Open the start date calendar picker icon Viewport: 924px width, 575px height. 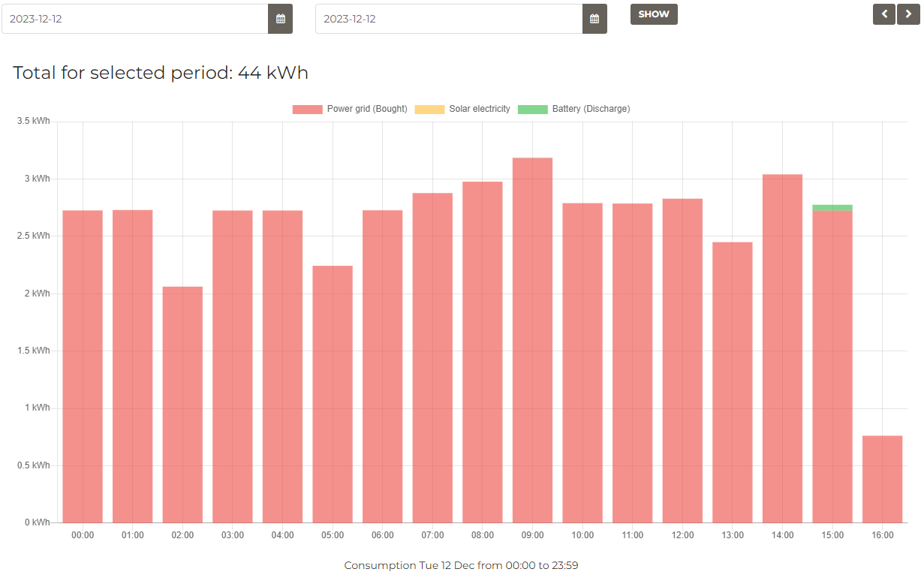pyautogui.click(x=280, y=19)
